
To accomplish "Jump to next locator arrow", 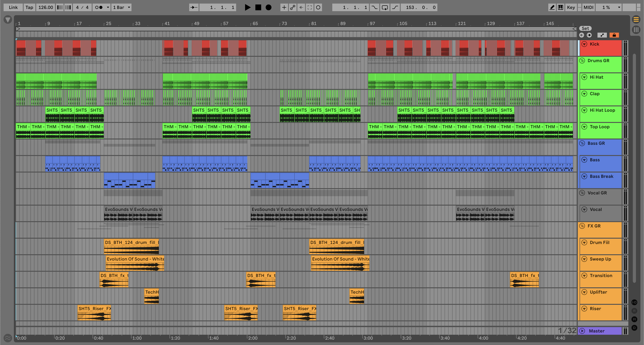I will [589, 35].
